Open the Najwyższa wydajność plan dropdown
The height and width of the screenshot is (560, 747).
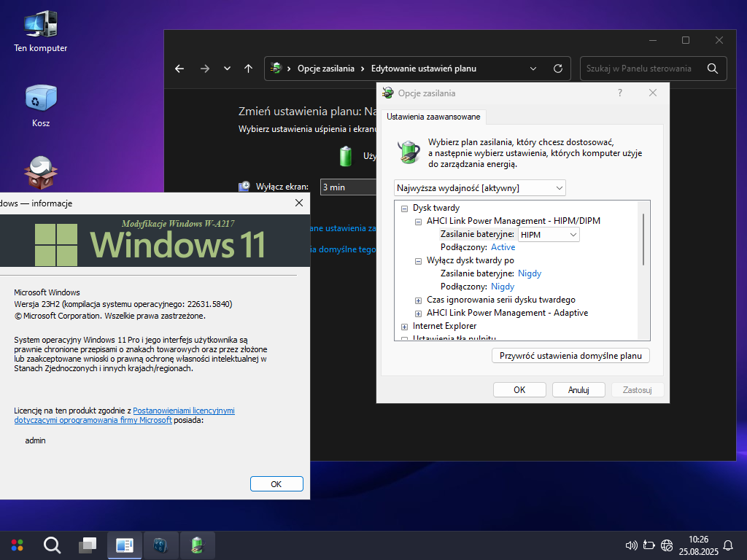pyautogui.click(x=479, y=188)
